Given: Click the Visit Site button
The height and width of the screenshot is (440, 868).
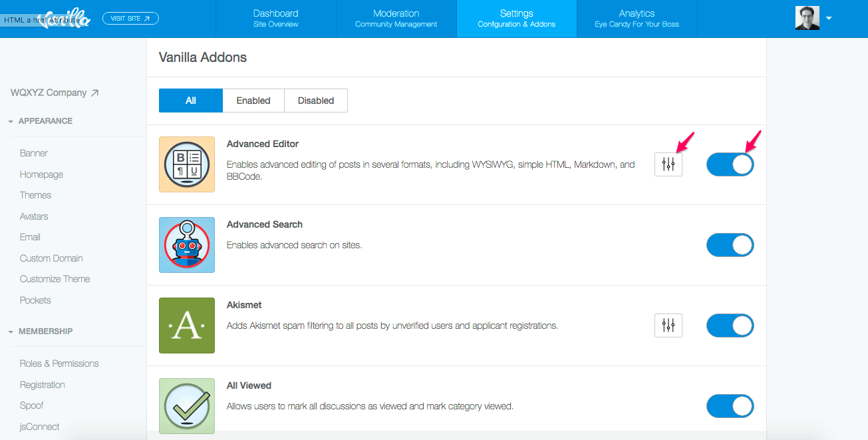Looking at the screenshot, I should pos(130,19).
